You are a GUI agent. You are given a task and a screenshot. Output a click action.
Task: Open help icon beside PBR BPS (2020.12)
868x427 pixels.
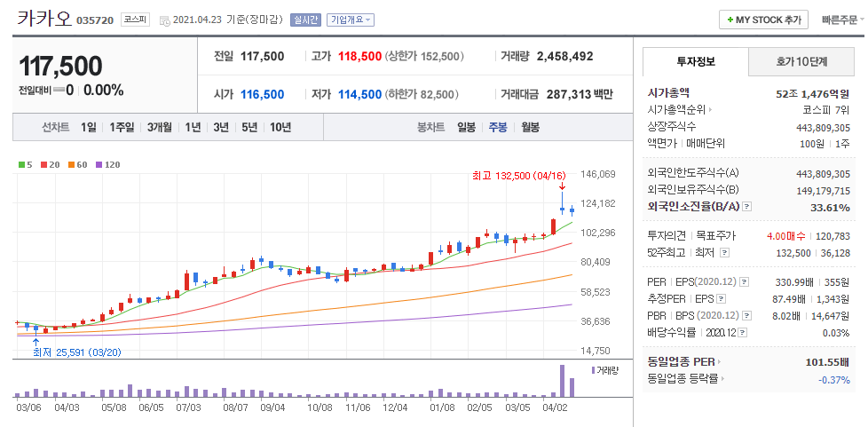pos(746,316)
